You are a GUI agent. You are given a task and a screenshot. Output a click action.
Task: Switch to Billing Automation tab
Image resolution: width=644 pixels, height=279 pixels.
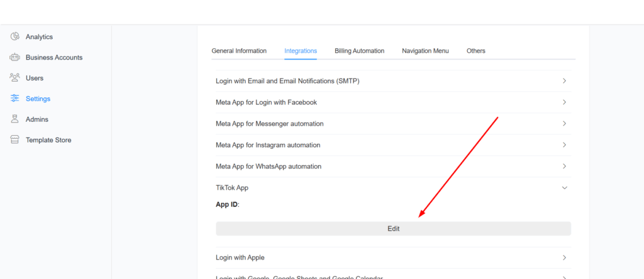(x=359, y=51)
